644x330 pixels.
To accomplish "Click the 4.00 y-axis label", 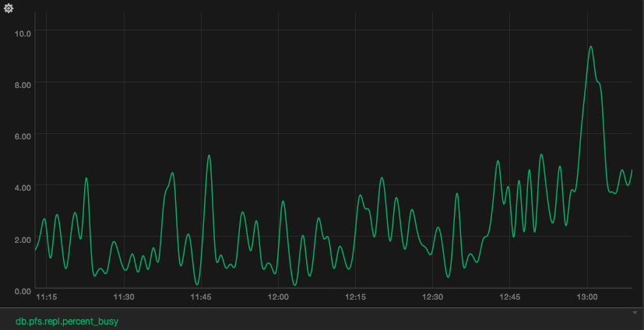I will click(23, 188).
